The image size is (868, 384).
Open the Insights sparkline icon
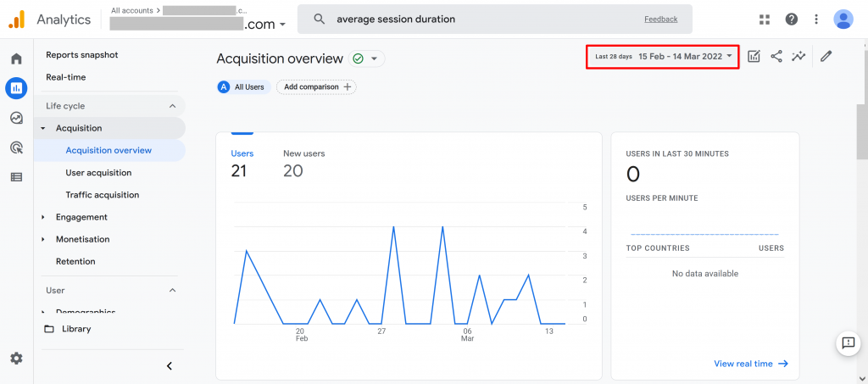(798, 56)
